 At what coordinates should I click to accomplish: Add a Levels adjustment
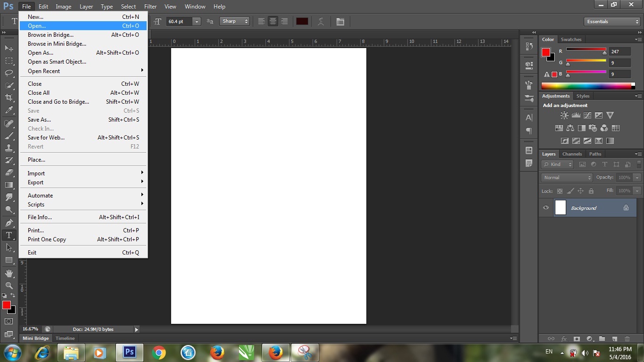576,115
